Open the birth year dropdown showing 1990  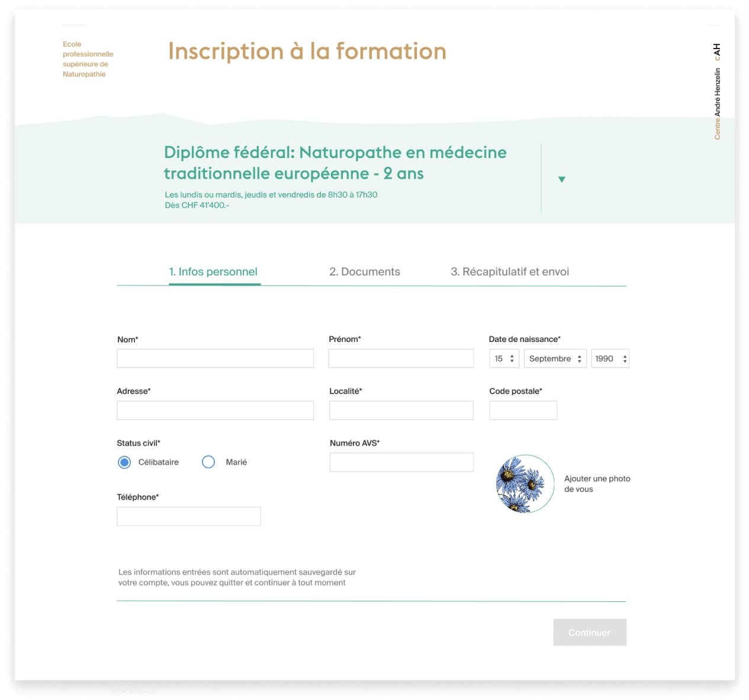610,359
